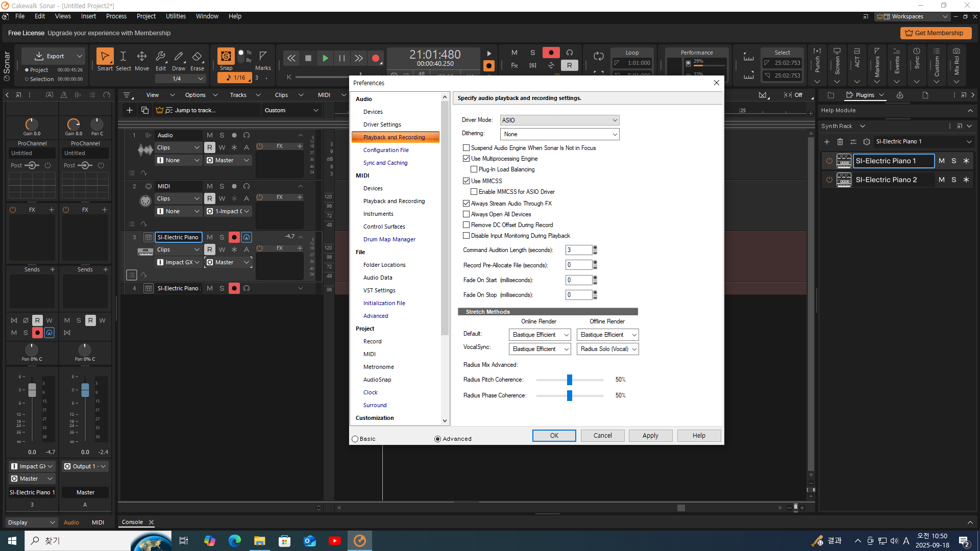Arm record on SI-Electric Piano track 3
Image resolution: width=980 pixels, height=551 pixels.
click(x=234, y=237)
